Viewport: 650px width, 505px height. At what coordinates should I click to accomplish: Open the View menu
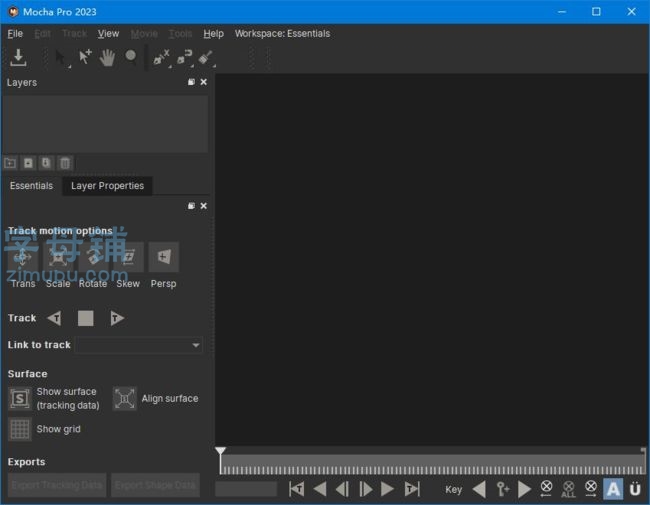pyautogui.click(x=108, y=34)
